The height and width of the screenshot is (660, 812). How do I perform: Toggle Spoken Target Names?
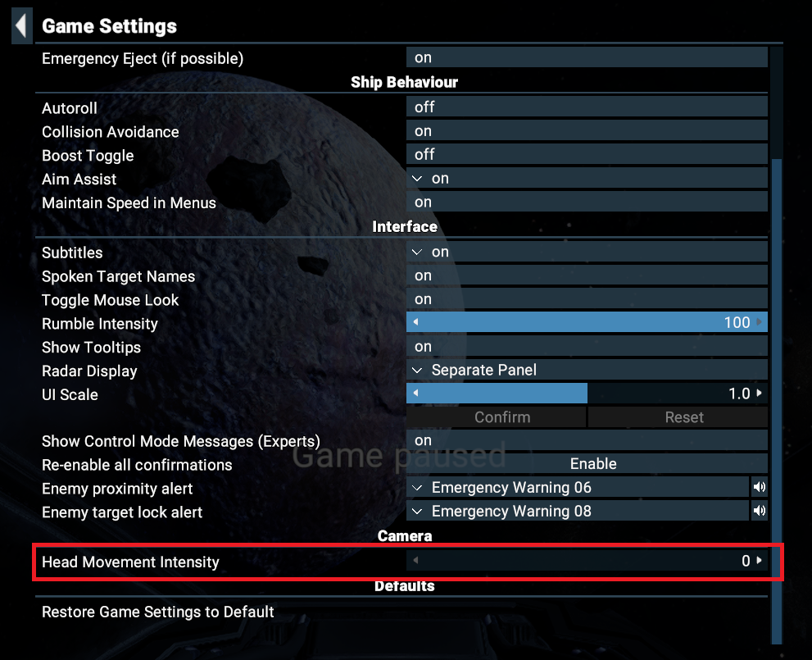tap(587, 275)
